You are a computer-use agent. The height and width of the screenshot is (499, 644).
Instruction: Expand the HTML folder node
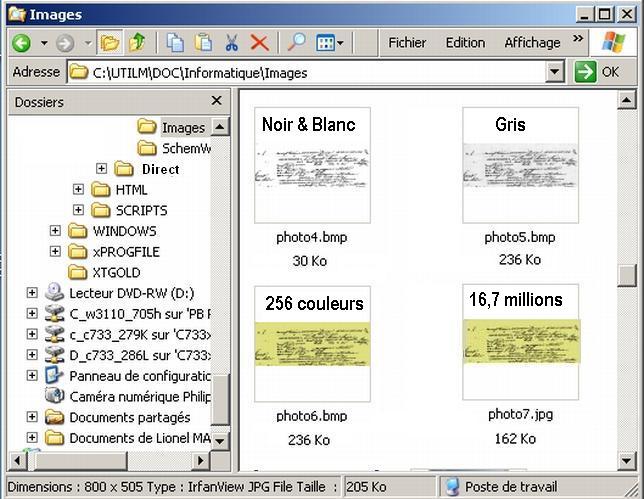click(78, 189)
